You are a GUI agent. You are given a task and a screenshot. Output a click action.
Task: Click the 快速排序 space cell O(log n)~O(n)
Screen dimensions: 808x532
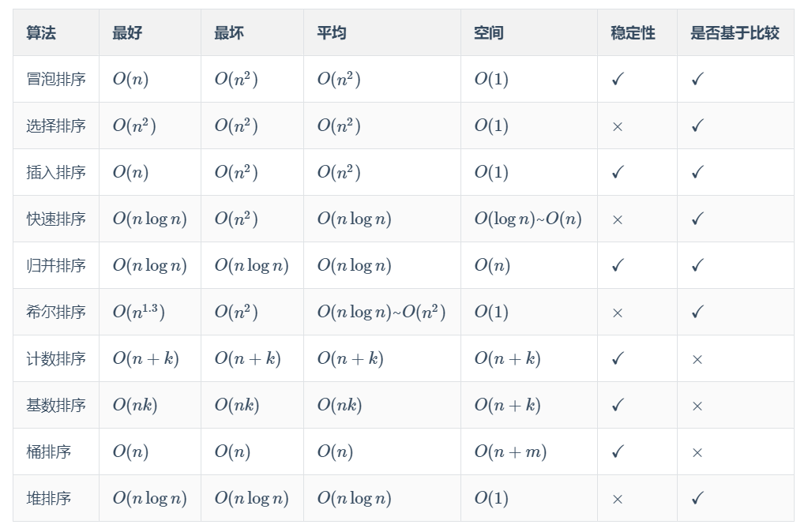coord(528,219)
